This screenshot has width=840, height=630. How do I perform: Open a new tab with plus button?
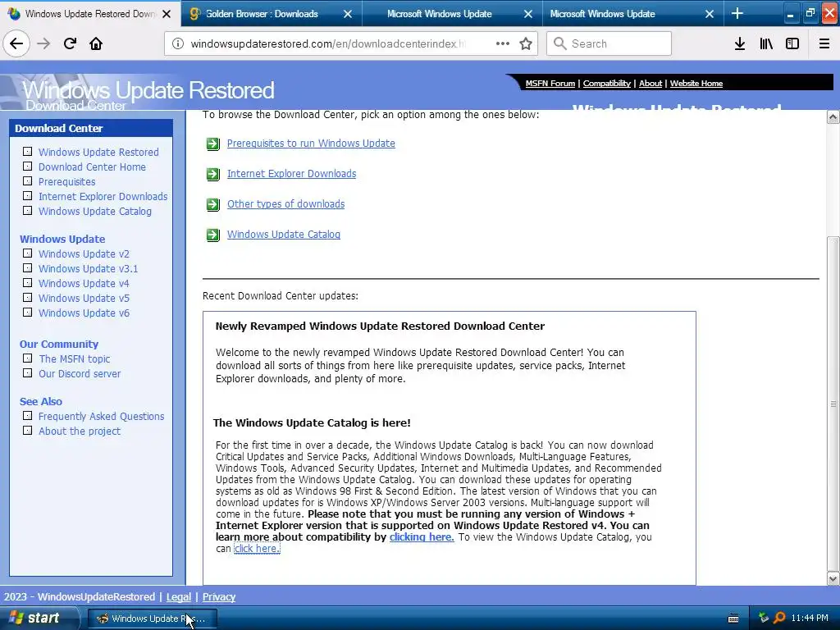click(737, 14)
